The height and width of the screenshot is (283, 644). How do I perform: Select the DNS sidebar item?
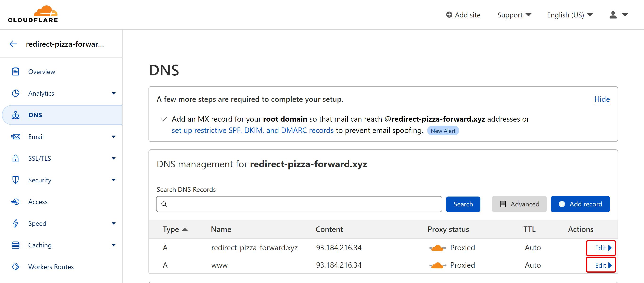coord(35,115)
